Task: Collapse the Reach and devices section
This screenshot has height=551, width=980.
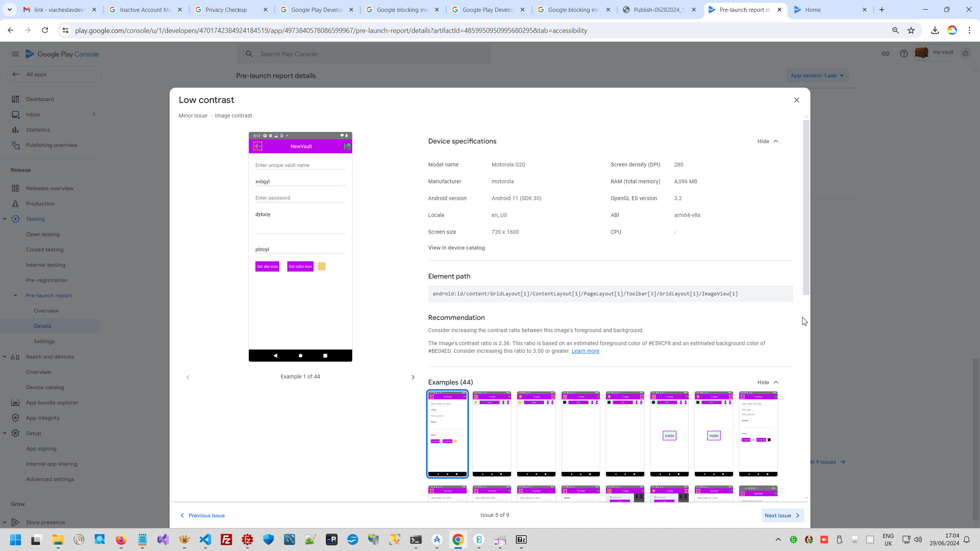Action: click(x=5, y=357)
